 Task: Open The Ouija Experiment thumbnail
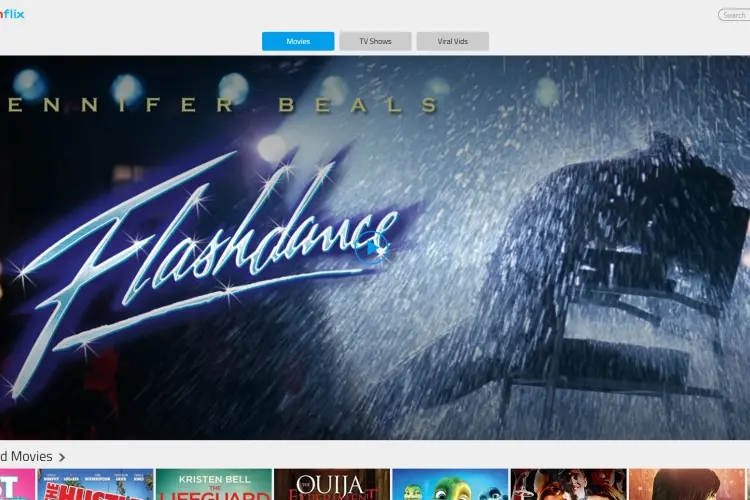pos(332,484)
